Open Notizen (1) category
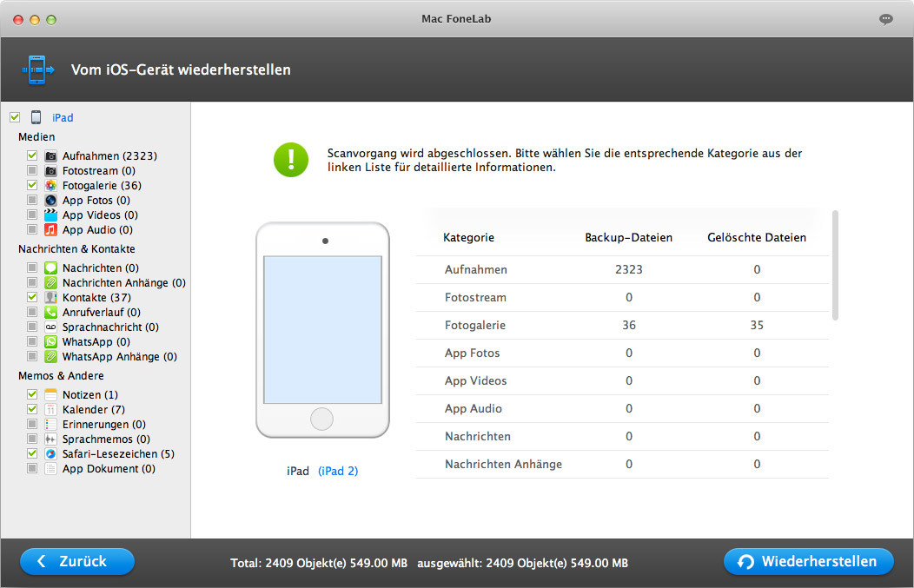914x588 pixels. [x=90, y=394]
